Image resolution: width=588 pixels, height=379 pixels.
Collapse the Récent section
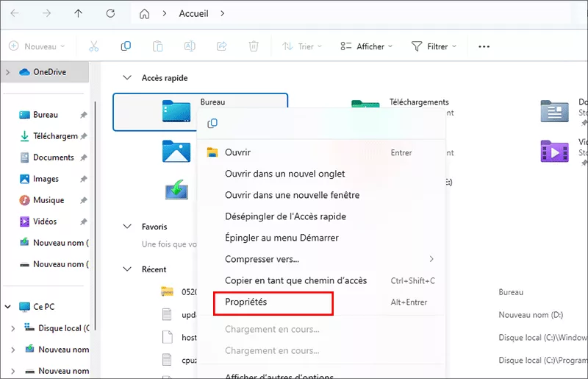tap(127, 269)
